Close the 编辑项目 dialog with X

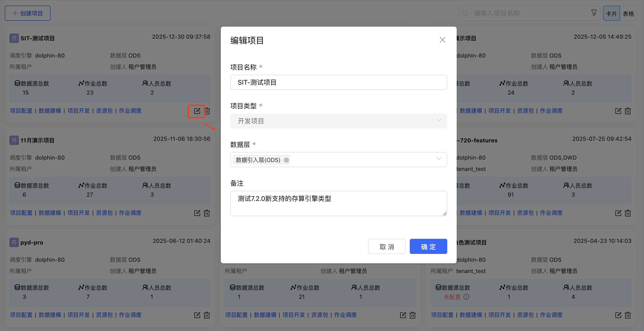pos(442,40)
